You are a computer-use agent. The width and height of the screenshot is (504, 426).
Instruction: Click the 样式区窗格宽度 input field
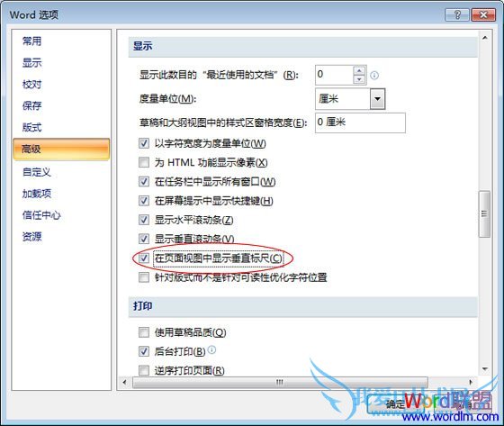click(x=360, y=122)
